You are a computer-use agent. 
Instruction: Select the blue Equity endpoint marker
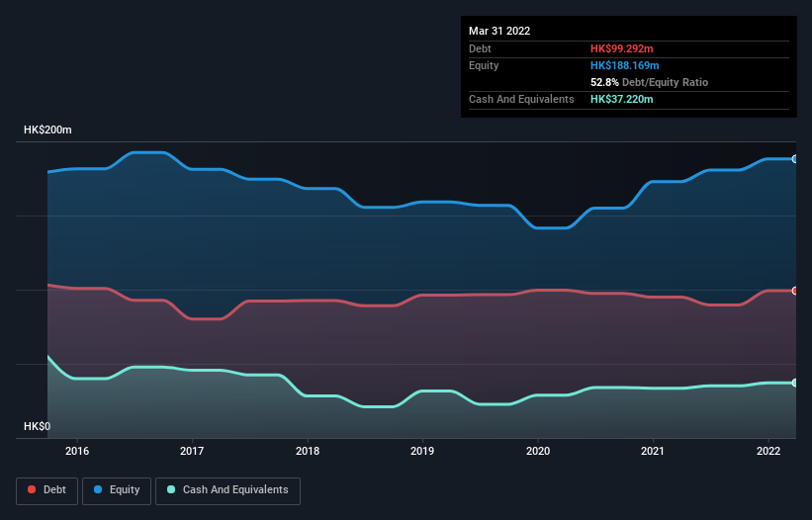(x=794, y=159)
